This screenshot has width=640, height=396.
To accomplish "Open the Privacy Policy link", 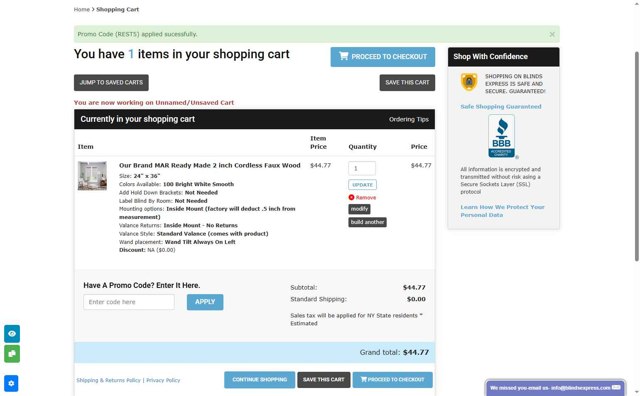I will (163, 380).
